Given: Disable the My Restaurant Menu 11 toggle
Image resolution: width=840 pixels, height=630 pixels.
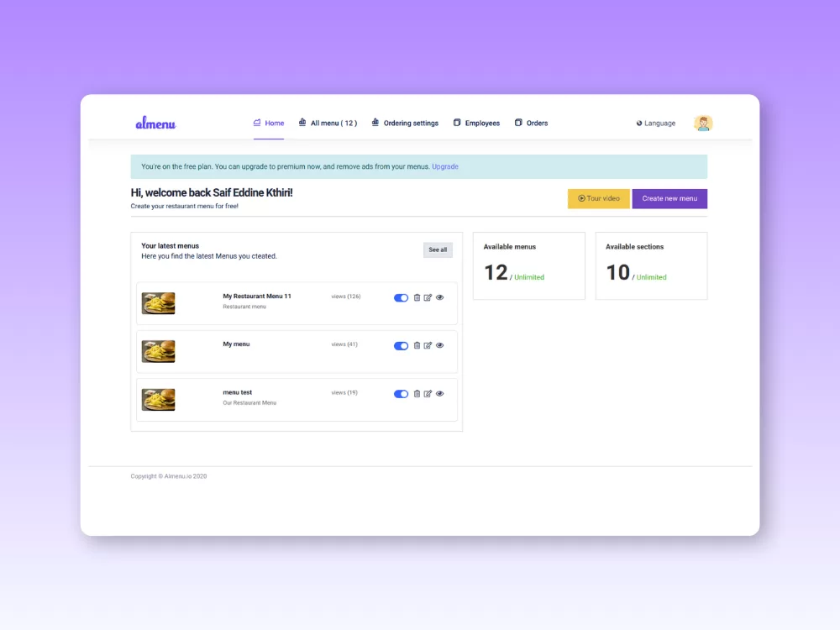Looking at the screenshot, I should 401,297.
